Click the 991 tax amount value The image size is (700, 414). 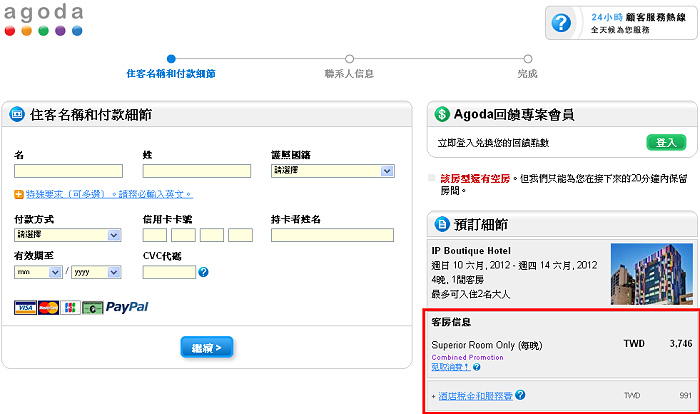tap(686, 395)
